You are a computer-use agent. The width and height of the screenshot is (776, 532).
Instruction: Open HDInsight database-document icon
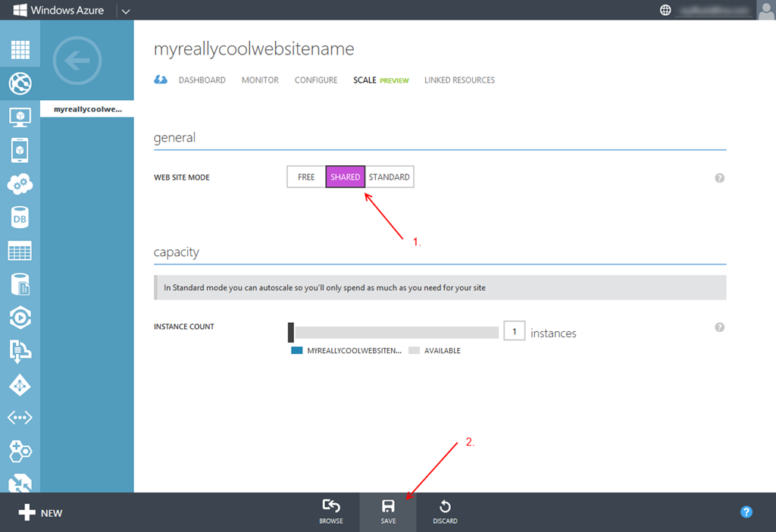20,284
